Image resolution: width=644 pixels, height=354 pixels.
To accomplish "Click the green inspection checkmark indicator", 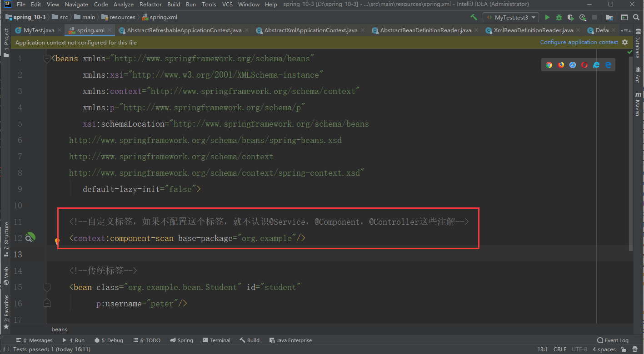I will (x=630, y=52).
